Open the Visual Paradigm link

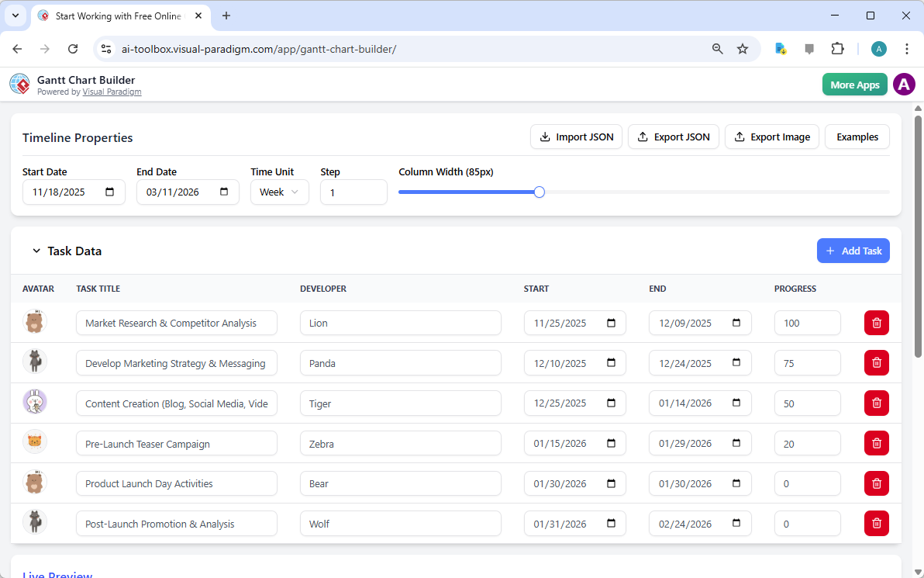point(112,92)
